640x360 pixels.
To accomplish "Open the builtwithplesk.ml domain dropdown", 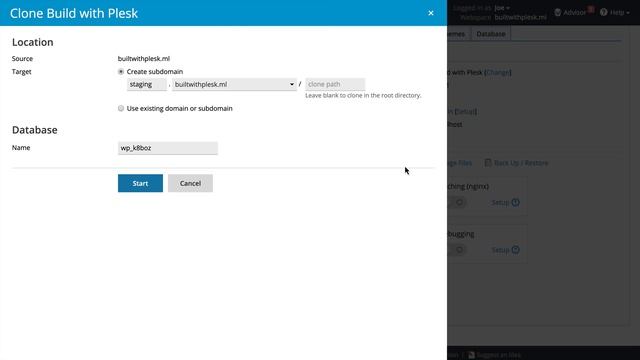I will (x=234, y=84).
